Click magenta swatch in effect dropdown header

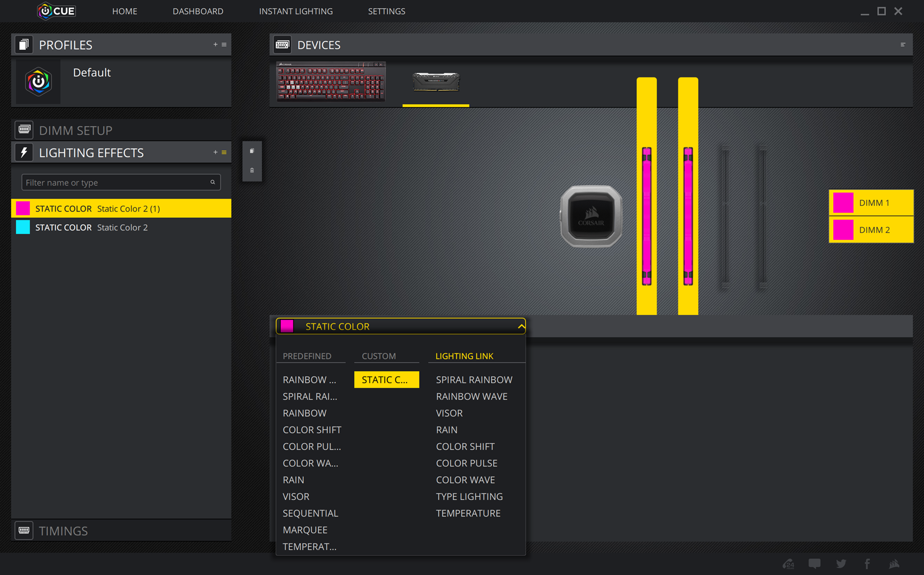pyautogui.click(x=287, y=327)
